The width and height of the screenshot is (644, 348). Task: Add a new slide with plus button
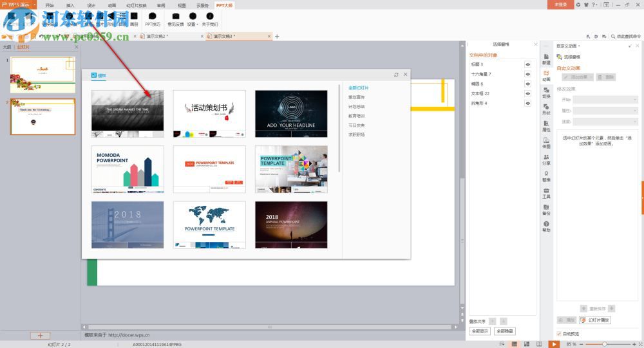pos(40,336)
